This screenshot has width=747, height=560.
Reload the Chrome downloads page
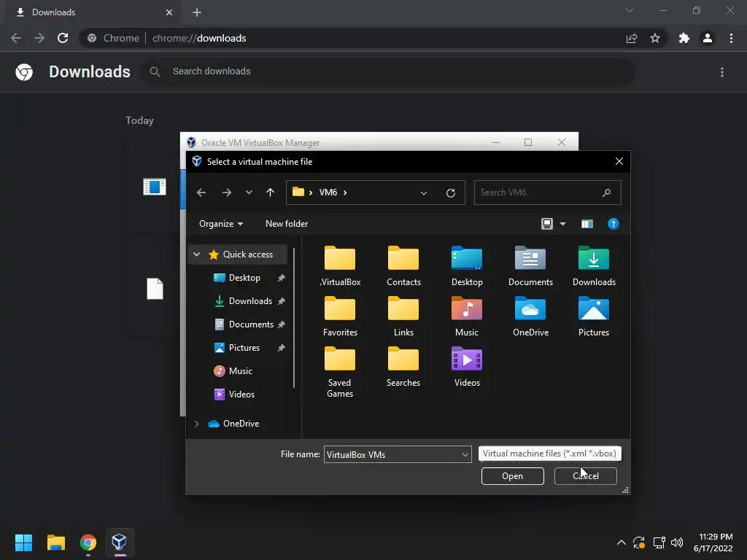coord(63,38)
